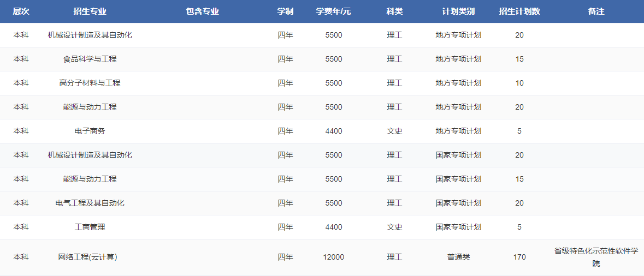Click 本科 in the 食品科学与工程 row
Screen dimensions: 644x276
pyautogui.click(x=21, y=59)
